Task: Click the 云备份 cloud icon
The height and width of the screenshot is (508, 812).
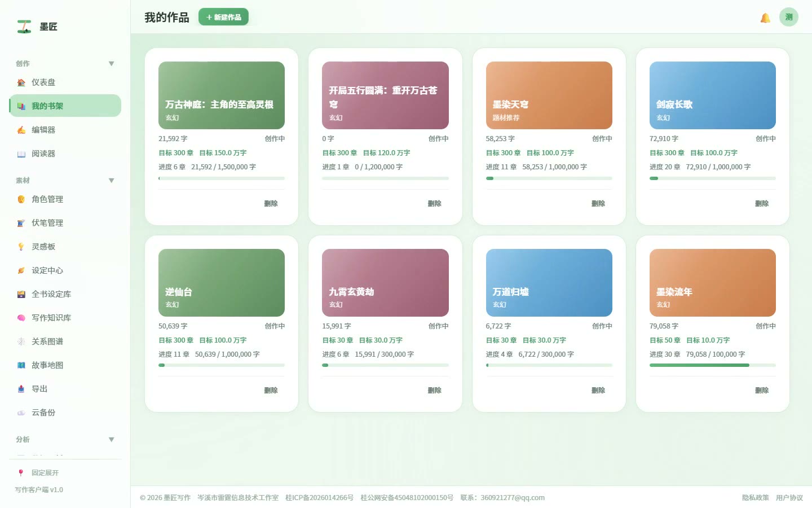Action: (x=21, y=413)
